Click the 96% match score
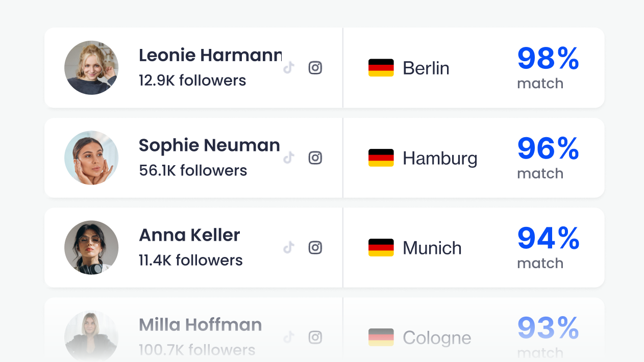 548,148
